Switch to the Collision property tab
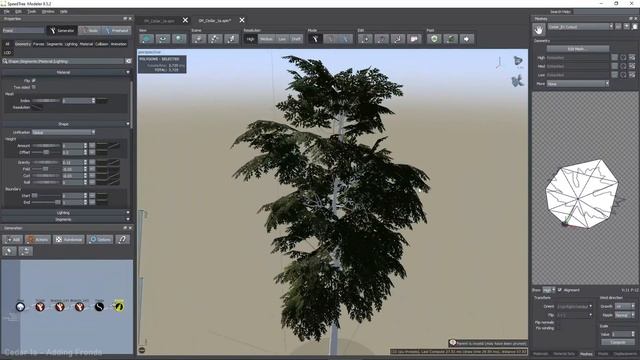 pyautogui.click(x=101, y=44)
